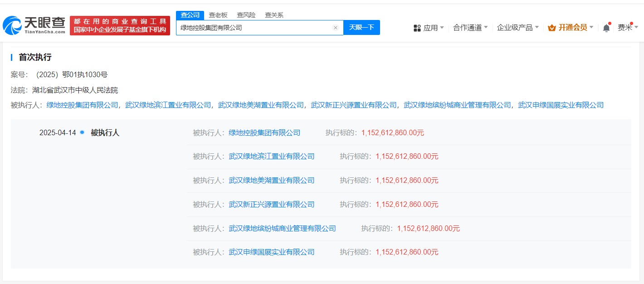Click the case number (2025)鄂01执1030号
This screenshot has width=644, height=284.
(x=72, y=75)
